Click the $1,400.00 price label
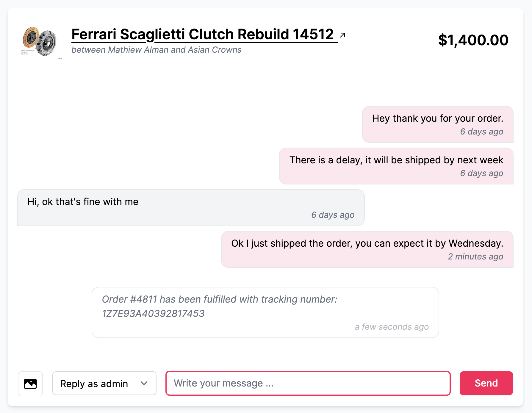The image size is (532, 413). tap(473, 40)
